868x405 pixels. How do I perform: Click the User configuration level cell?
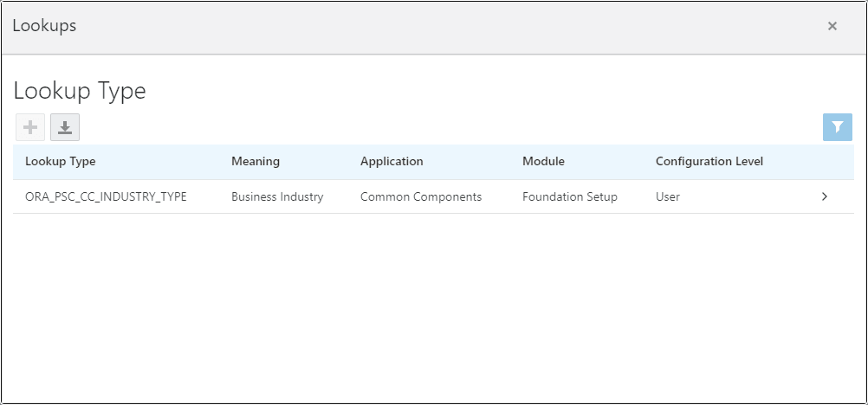pyautogui.click(x=668, y=196)
